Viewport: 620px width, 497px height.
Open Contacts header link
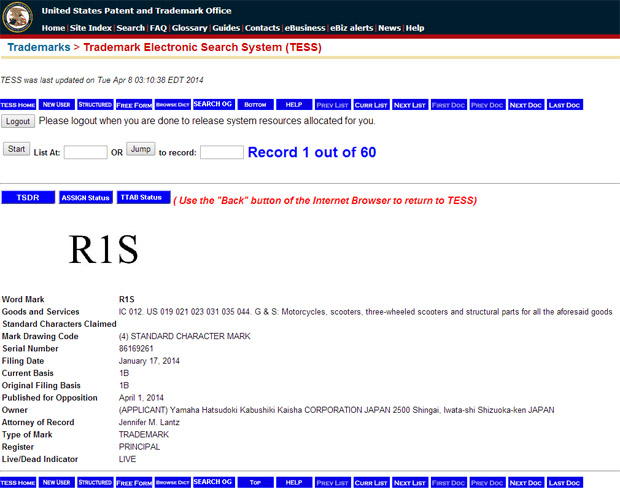pyautogui.click(x=262, y=28)
